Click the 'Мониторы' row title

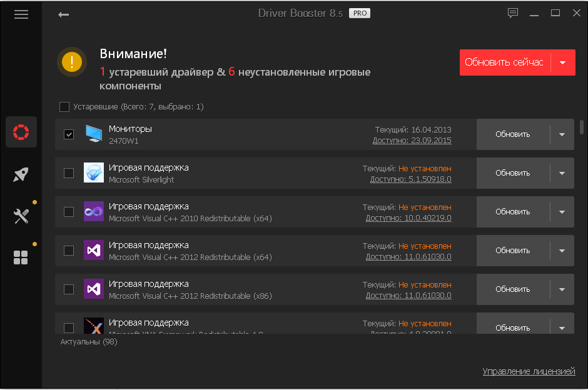(x=130, y=129)
